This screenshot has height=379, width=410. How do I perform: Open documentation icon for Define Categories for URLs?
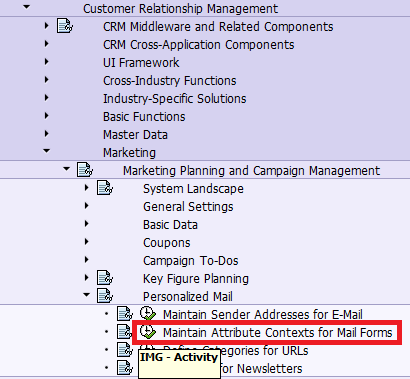(x=125, y=350)
